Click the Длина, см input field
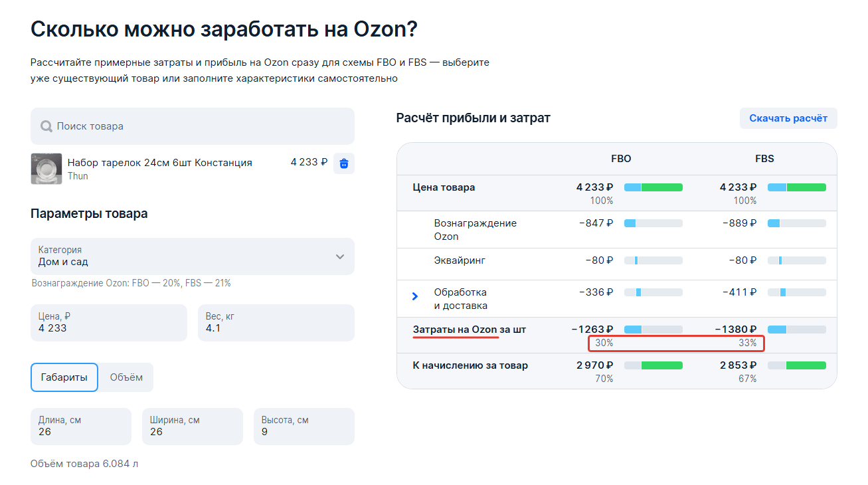This screenshot has height=485, width=868. 81,427
